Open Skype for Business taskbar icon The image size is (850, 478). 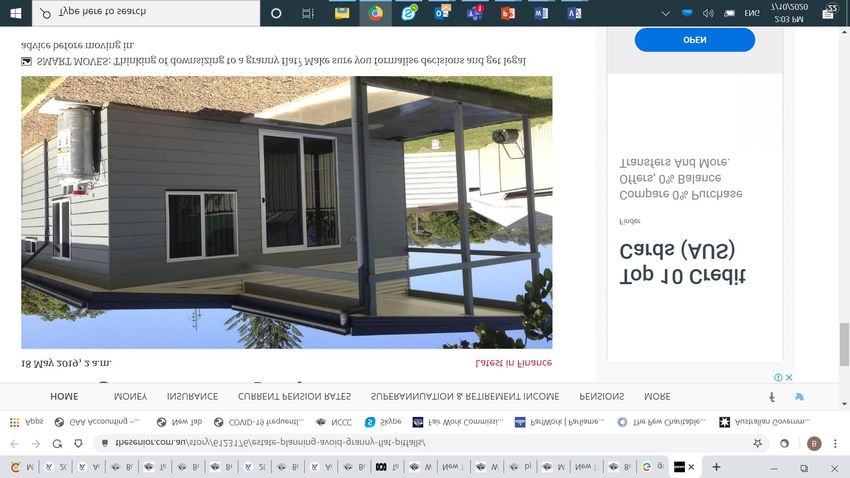click(409, 13)
